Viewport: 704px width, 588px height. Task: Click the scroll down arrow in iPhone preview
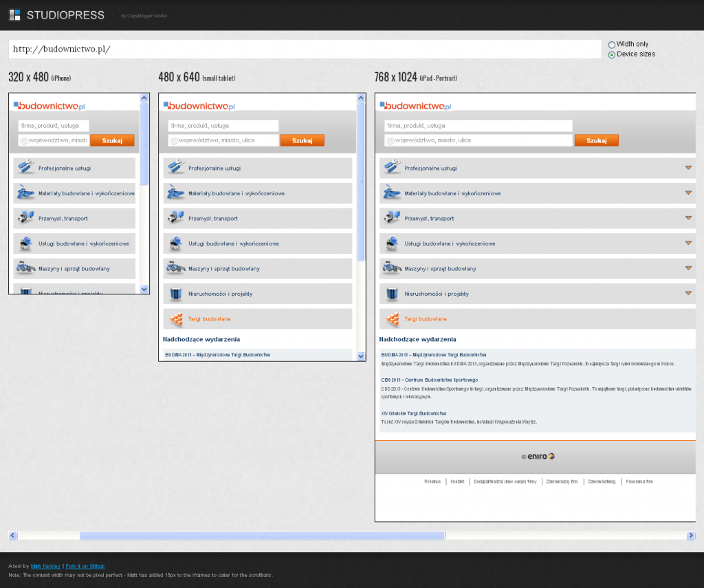[x=144, y=290]
